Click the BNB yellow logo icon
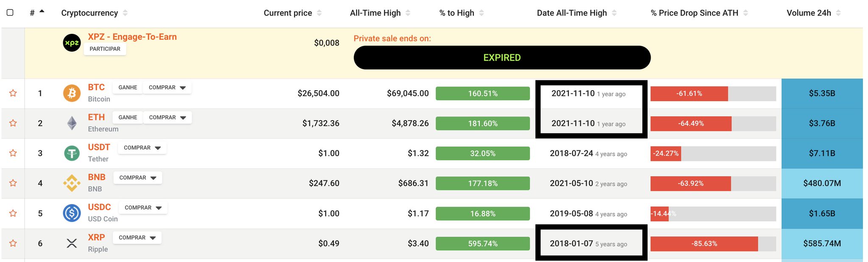Screen dimensions: 868x262 (72, 183)
